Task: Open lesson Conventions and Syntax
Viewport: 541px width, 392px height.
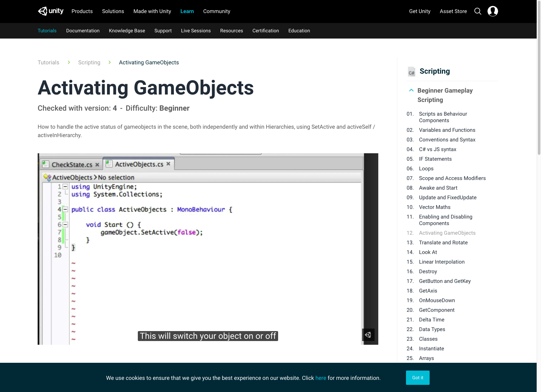Action: coord(447,140)
